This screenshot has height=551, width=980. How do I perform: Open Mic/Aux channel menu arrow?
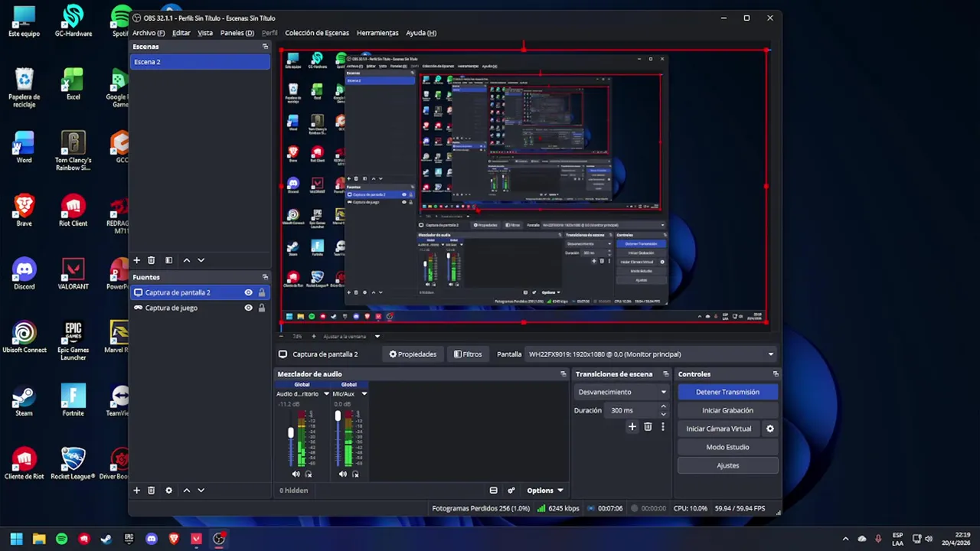tap(364, 394)
